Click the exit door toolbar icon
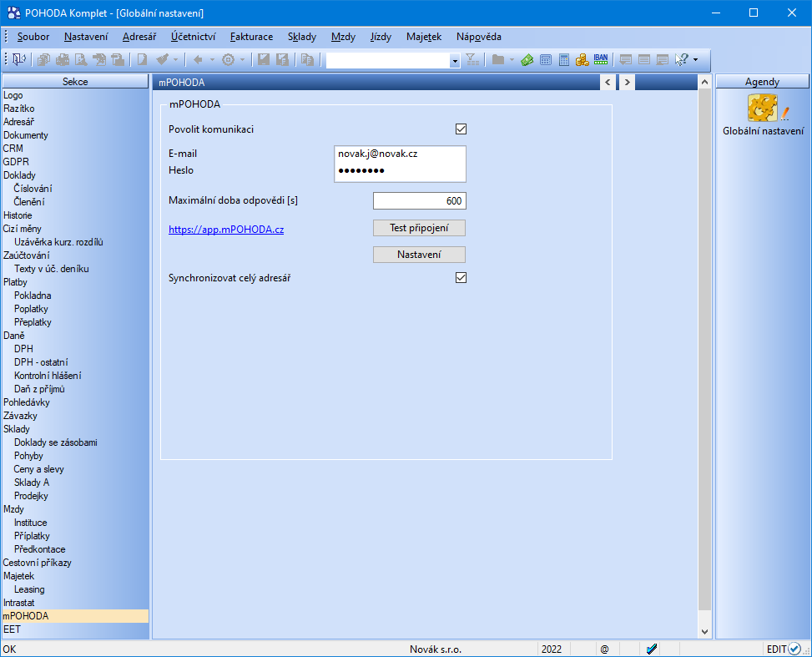This screenshot has width=812, height=657. pos(19,59)
